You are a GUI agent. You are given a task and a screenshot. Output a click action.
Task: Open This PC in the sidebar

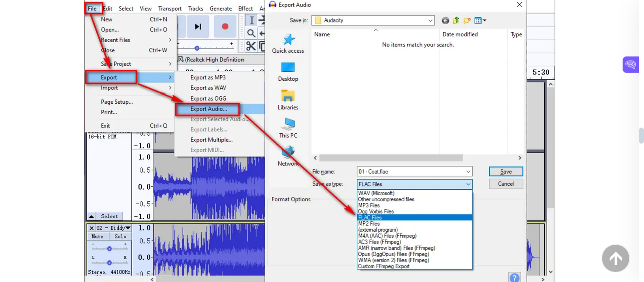(288, 129)
